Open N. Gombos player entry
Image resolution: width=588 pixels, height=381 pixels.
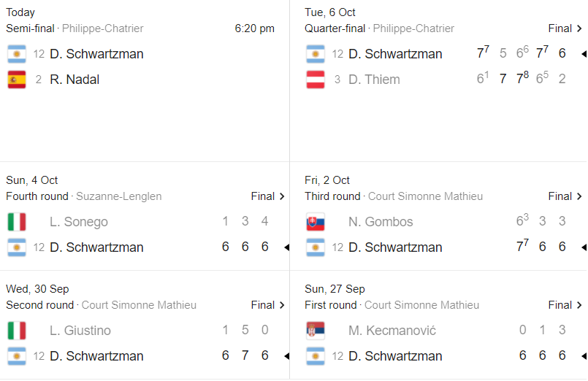click(x=381, y=222)
